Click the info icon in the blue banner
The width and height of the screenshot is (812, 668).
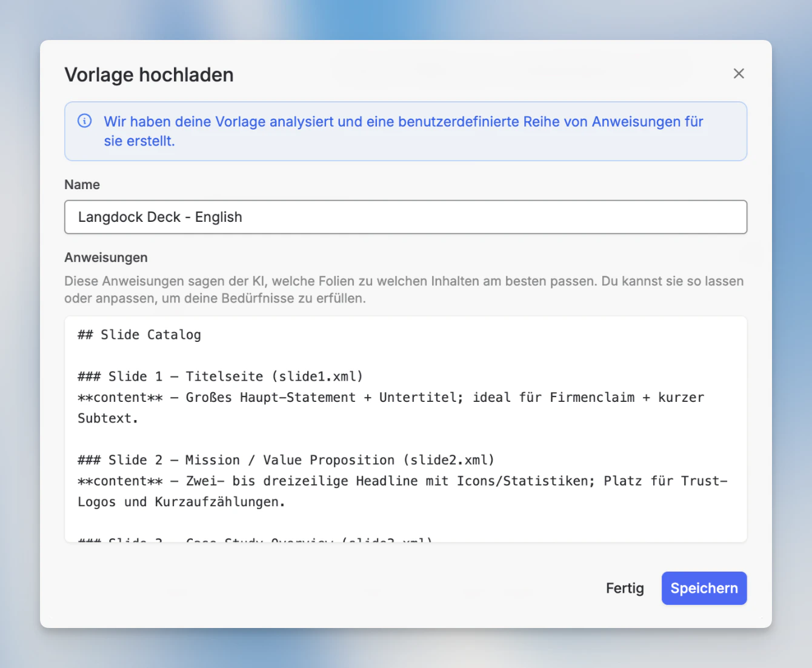(84, 121)
